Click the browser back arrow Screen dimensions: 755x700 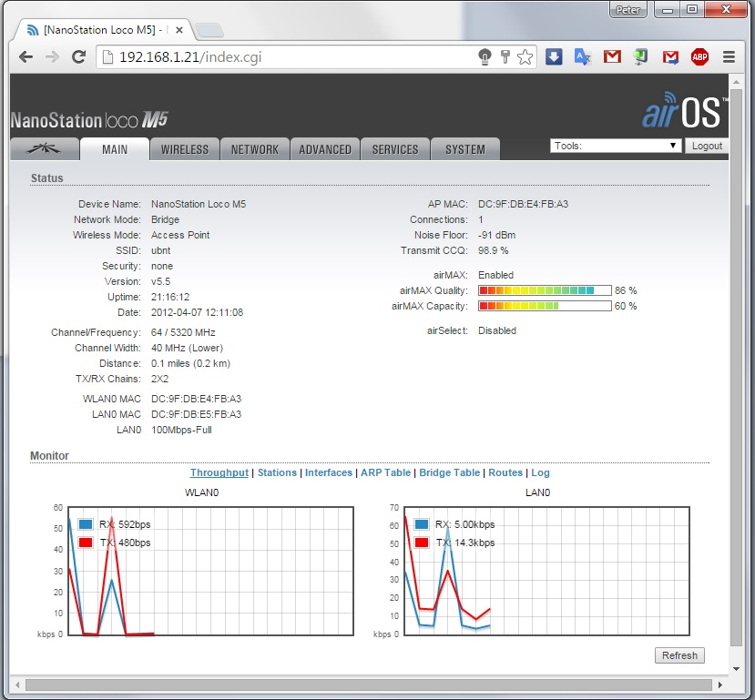(x=26, y=56)
